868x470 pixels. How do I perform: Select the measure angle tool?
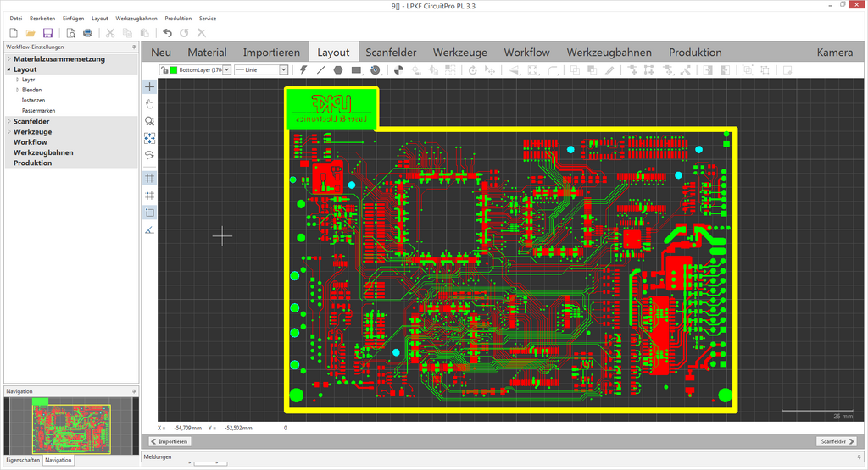tap(150, 229)
